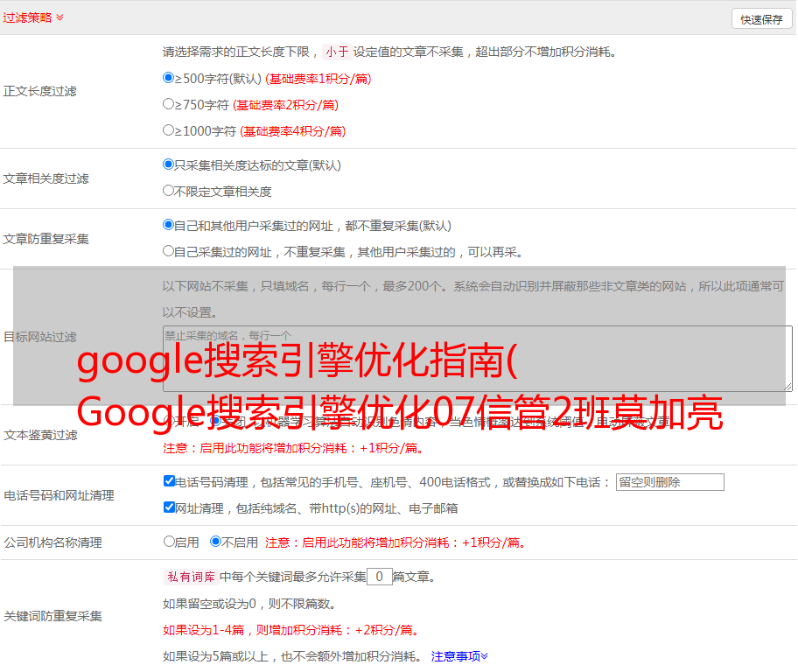Image resolution: width=798 pixels, height=672 pixels.
Task: Click the 小于 highlighted tag
Action: [337, 52]
